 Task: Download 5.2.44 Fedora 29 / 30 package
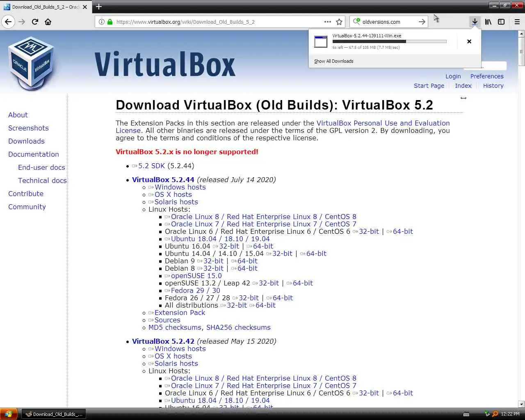[x=196, y=290]
